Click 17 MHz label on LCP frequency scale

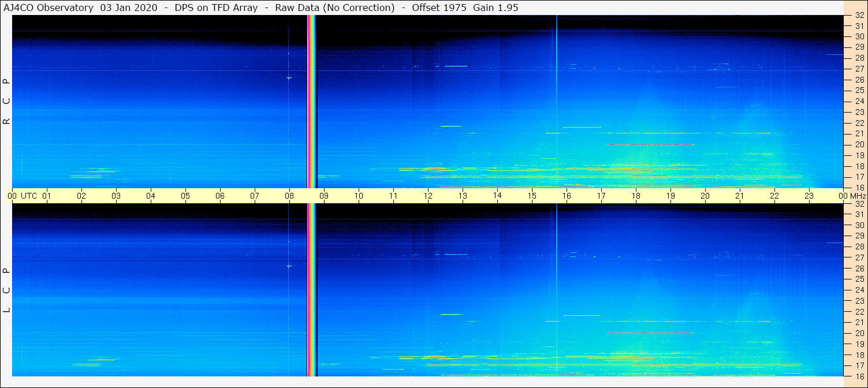859,365
